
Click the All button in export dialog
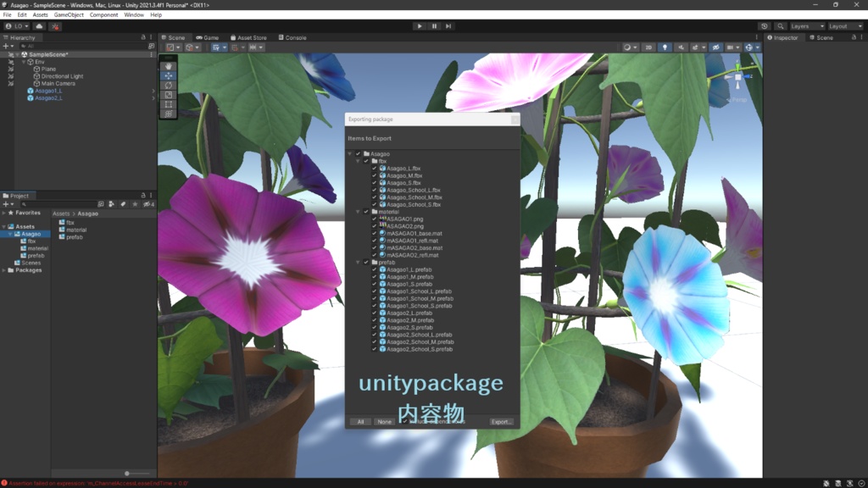(x=360, y=422)
